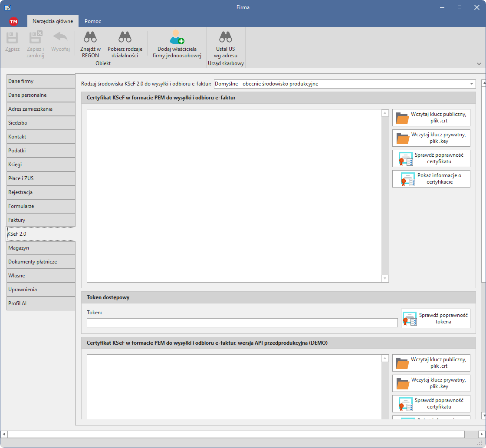Image resolution: width=486 pixels, height=448 pixels.
Task: Open the Profil AI side tab
Action: [41, 303]
